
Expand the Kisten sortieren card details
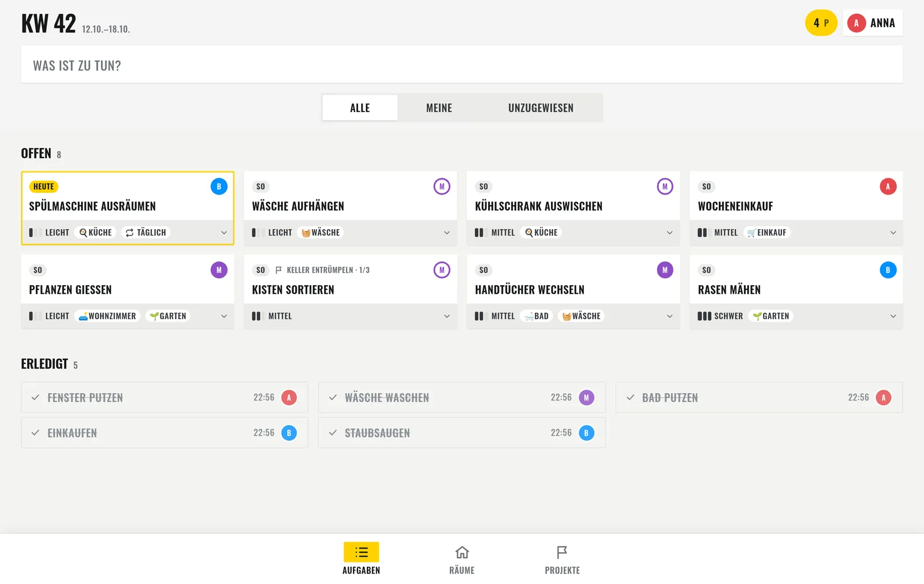[x=447, y=316]
